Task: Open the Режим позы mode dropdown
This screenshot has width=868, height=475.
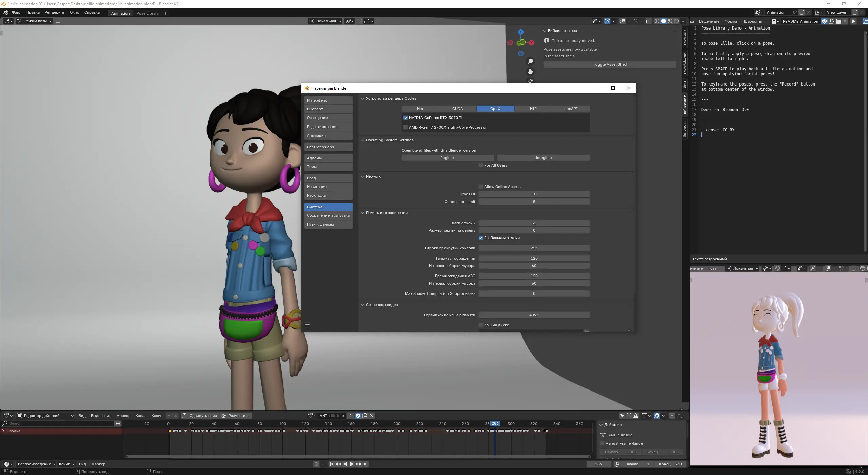Action: [x=35, y=21]
